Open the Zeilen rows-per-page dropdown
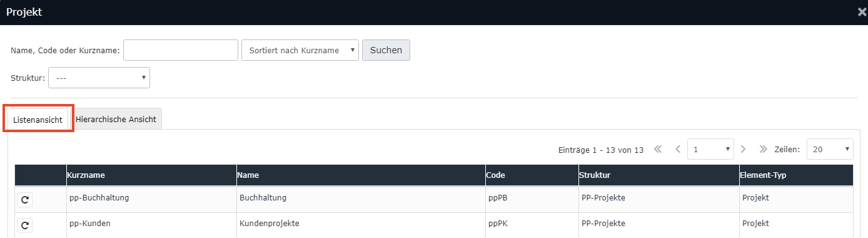Screen dimensions: 868x238 830,150
